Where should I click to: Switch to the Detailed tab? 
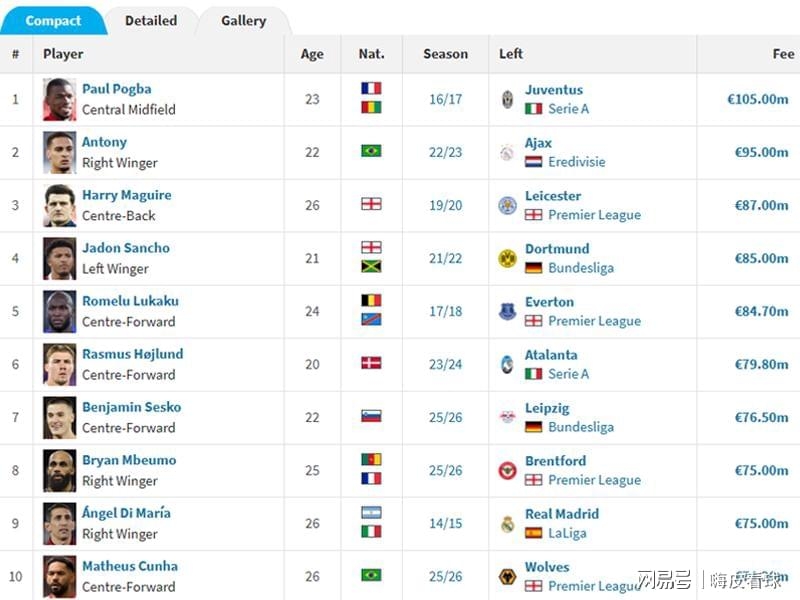pos(151,21)
